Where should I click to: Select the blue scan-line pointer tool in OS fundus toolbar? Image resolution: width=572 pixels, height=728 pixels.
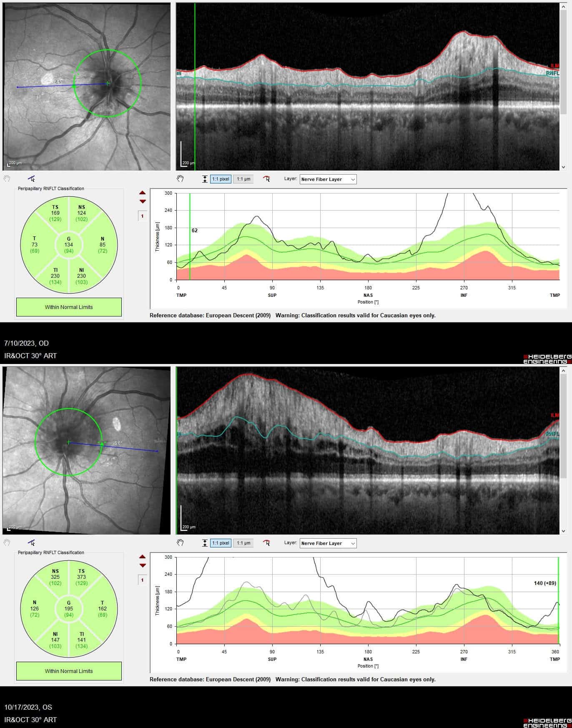click(31, 543)
